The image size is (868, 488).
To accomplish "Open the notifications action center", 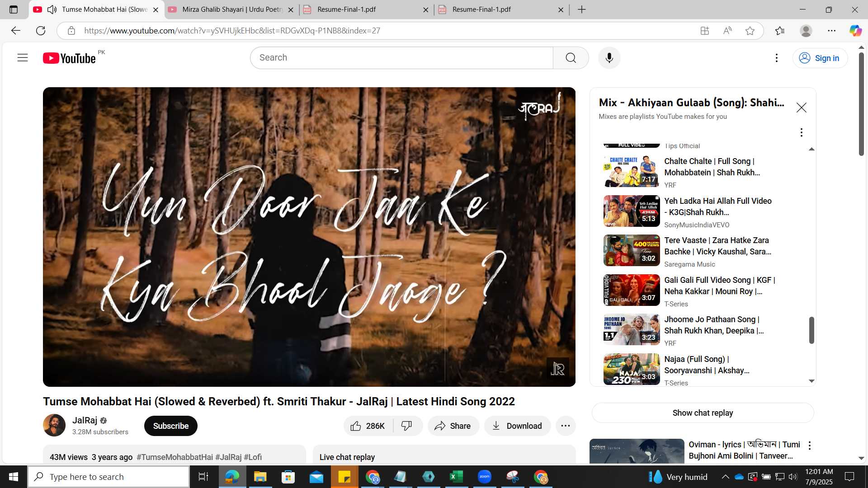I will pyautogui.click(x=849, y=477).
